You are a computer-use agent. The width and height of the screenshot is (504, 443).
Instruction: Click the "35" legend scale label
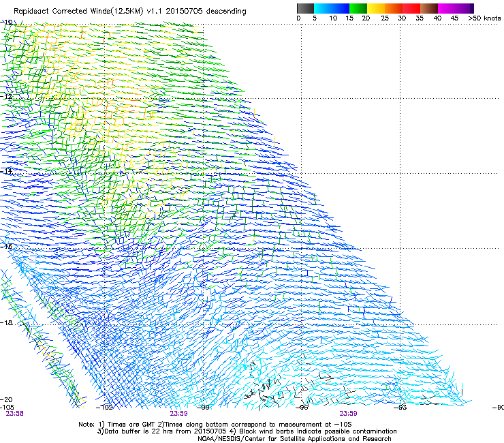pyautogui.click(x=420, y=18)
